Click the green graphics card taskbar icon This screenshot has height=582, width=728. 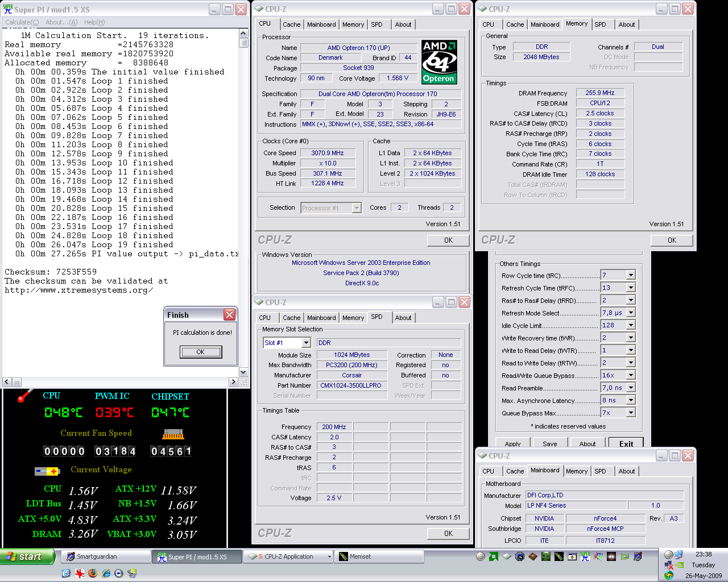624,556
